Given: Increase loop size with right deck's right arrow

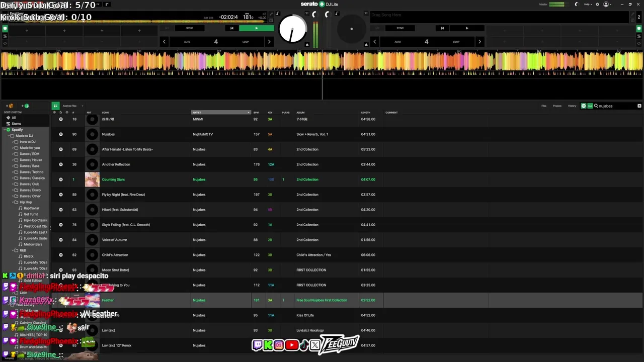Looking at the screenshot, I should pos(479,42).
